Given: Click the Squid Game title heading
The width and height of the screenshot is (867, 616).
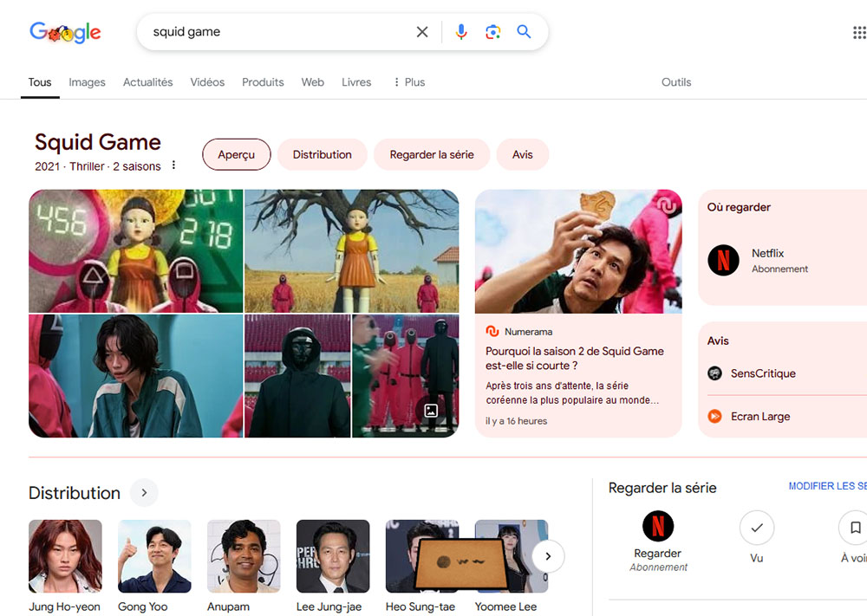Looking at the screenshot, I should [98, 142].
